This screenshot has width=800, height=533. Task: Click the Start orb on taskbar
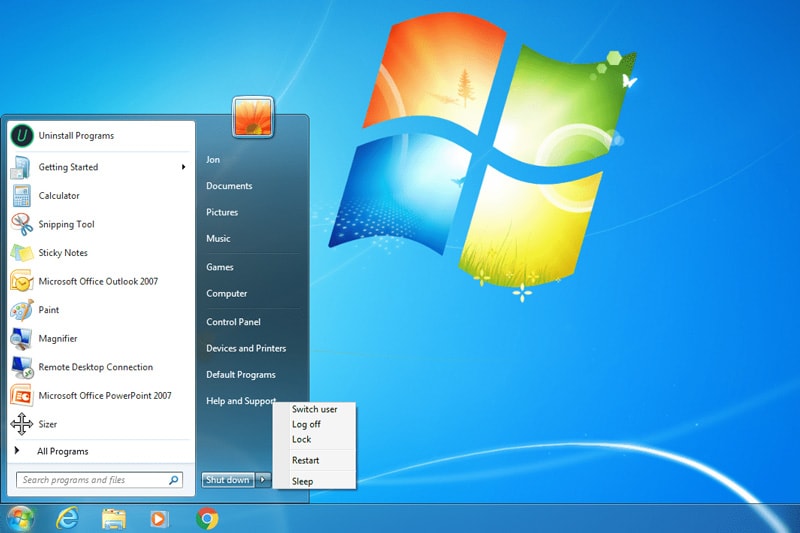[21, 519]
